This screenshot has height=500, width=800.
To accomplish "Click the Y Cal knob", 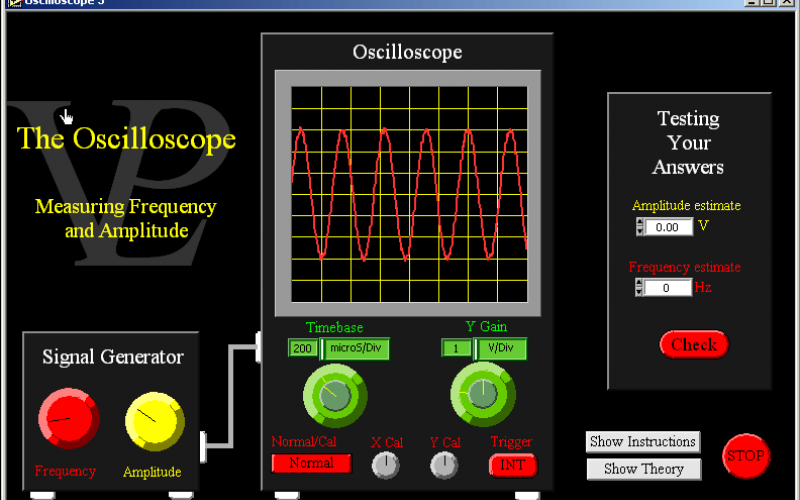I will pos(443,465).
